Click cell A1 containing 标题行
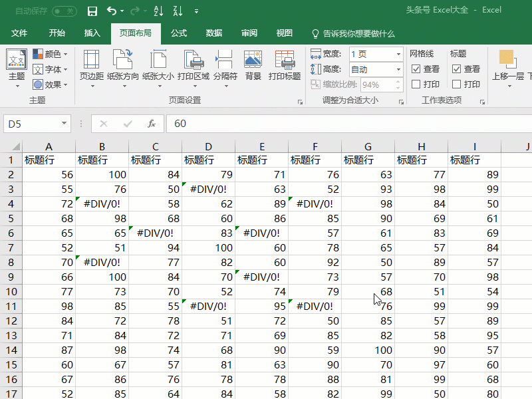 tap(49, 160)
